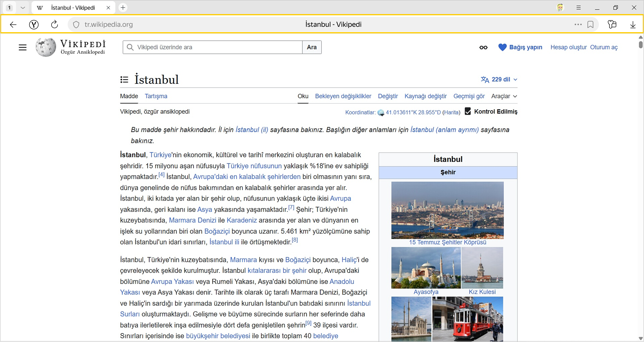Image resolution: width=644 pixels, height=342 pixels.
Task: Click the 15 Temmuz Şehitler Köprüsü caption link
Action: [448, 242]
